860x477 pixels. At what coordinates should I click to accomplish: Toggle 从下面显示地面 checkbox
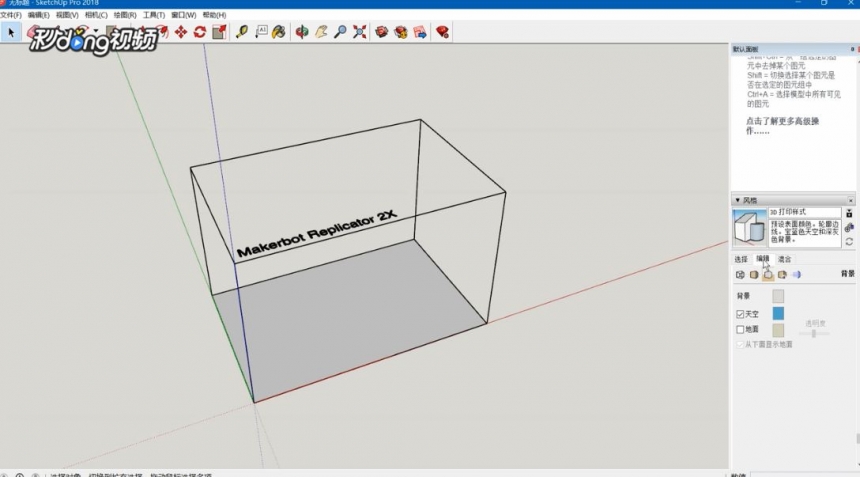click(740, 345)
